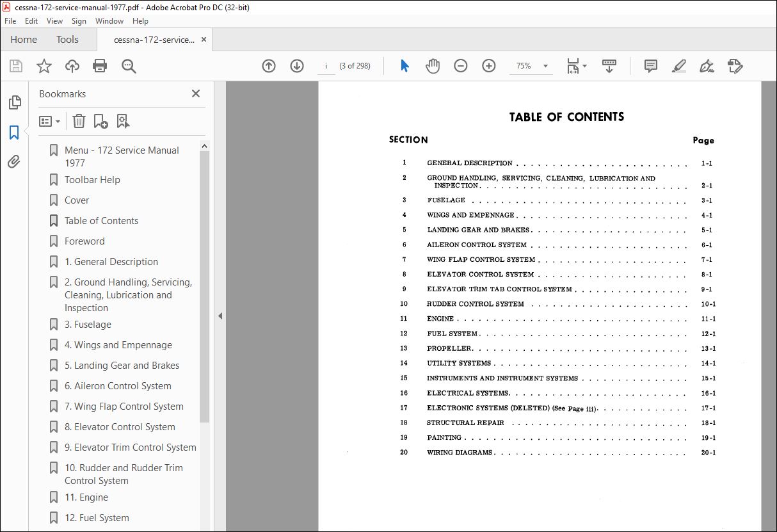Image resolution: width=777 pixels, height=532 pixels.
Task: Click PROPELLER entry in the contents page
Action: (449, 348)
